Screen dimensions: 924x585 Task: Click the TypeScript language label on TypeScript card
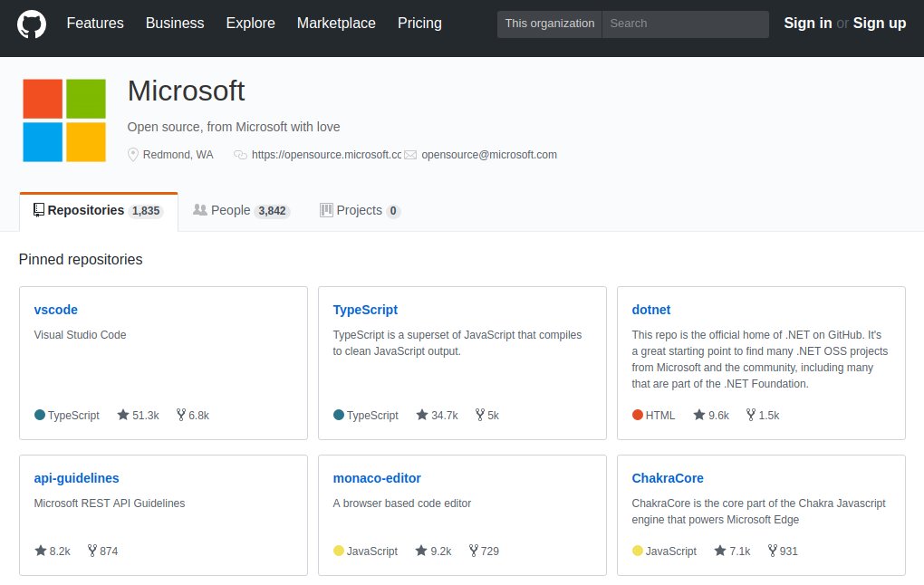(372, 416)
